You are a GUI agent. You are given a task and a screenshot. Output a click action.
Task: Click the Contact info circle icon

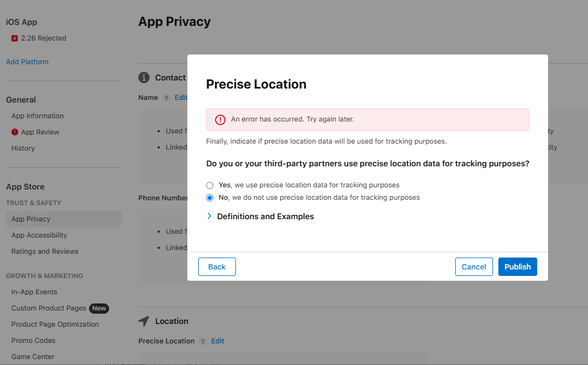(x=144, y=78)
